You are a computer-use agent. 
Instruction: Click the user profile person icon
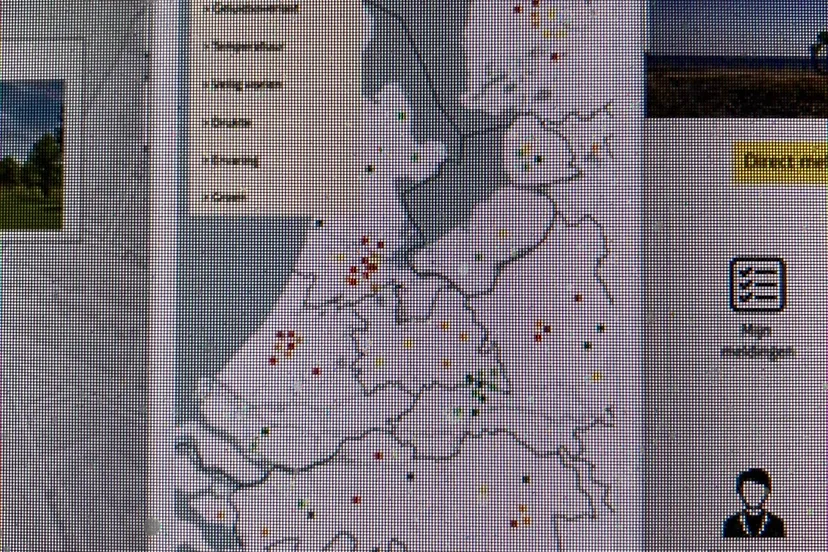click(x=754, y=503)
